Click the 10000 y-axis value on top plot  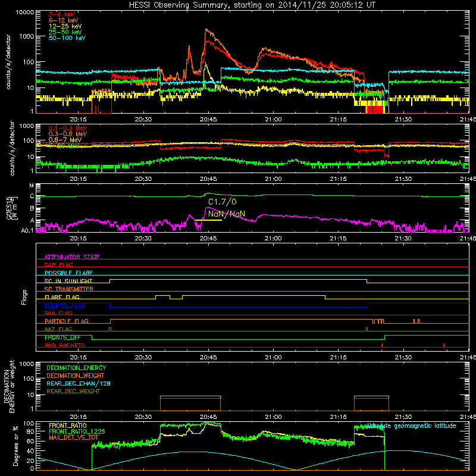coord(25,12)
